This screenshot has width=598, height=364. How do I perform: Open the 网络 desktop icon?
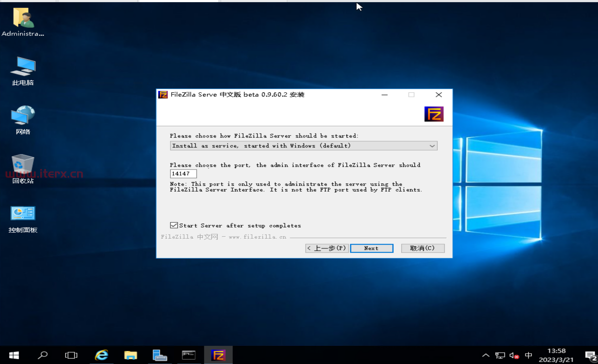(23, 120)
